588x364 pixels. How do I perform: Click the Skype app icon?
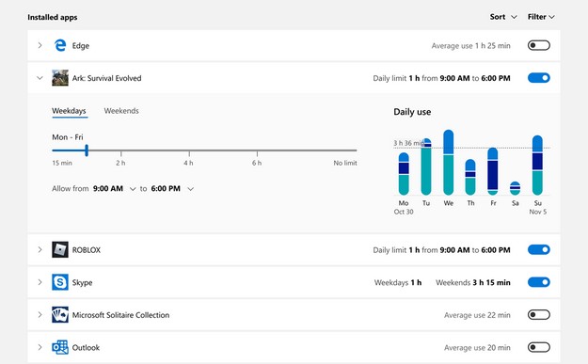pos(60,282)
